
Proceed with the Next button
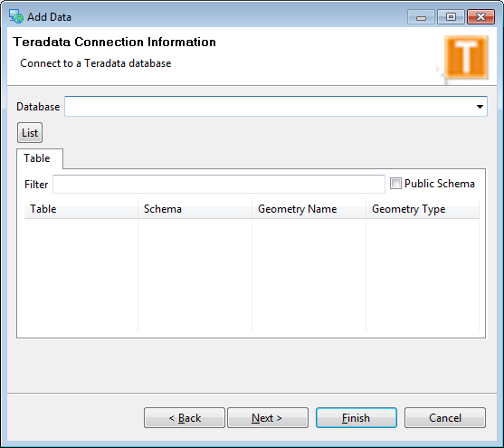point(268,418)
